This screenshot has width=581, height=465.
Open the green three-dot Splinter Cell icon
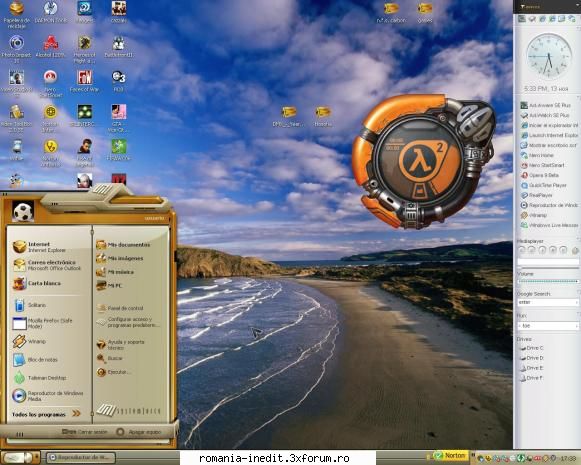coord(84,116)
